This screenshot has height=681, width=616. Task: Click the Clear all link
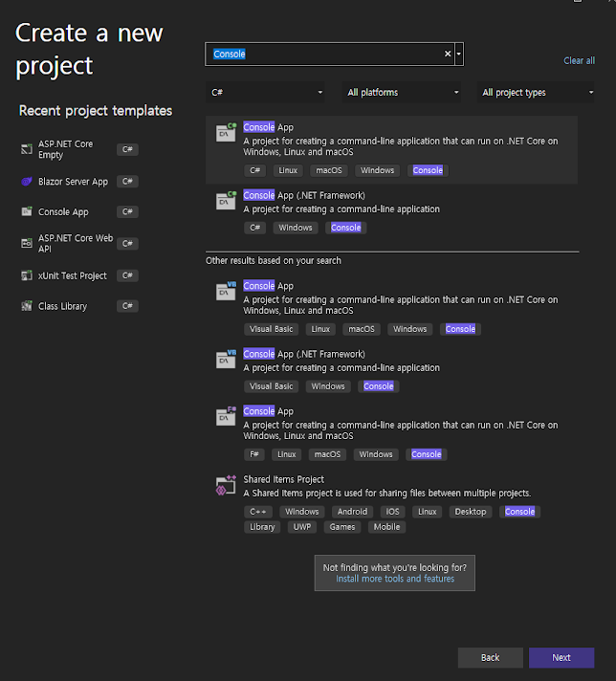click(x=579, y=61)
